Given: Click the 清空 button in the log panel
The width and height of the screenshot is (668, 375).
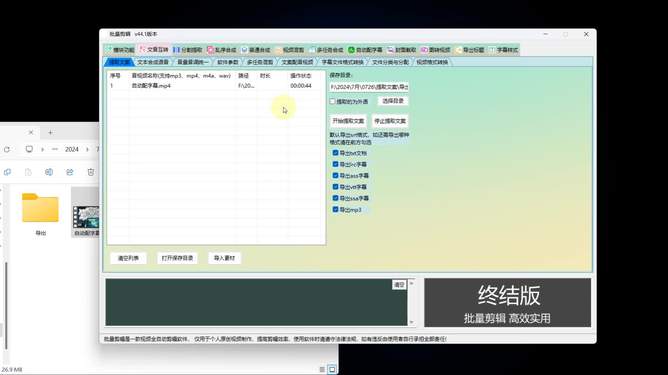Looking at the screenshot, I should coord(399,285).
